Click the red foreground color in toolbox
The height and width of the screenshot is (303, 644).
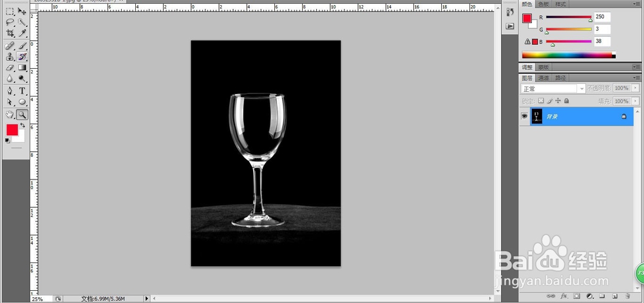[12, 130]
